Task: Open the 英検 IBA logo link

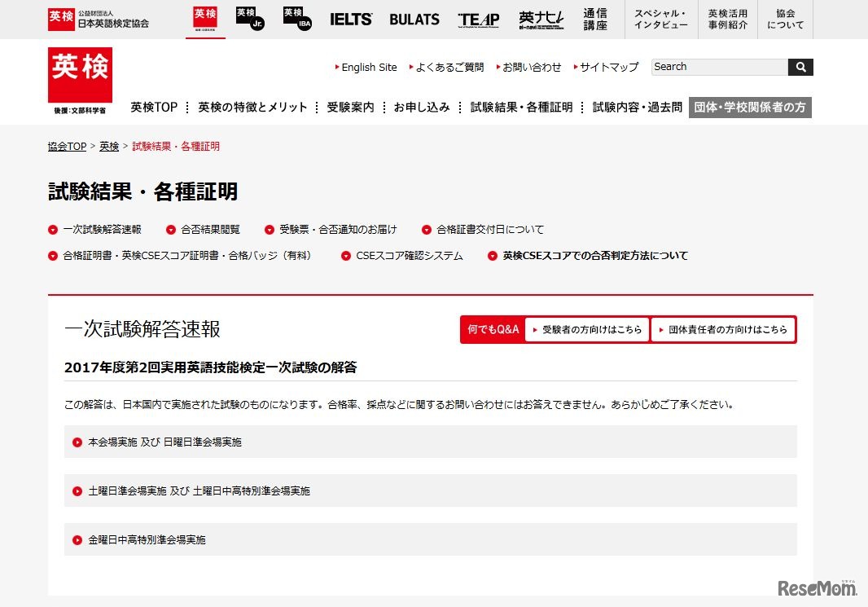Action: 297,19
